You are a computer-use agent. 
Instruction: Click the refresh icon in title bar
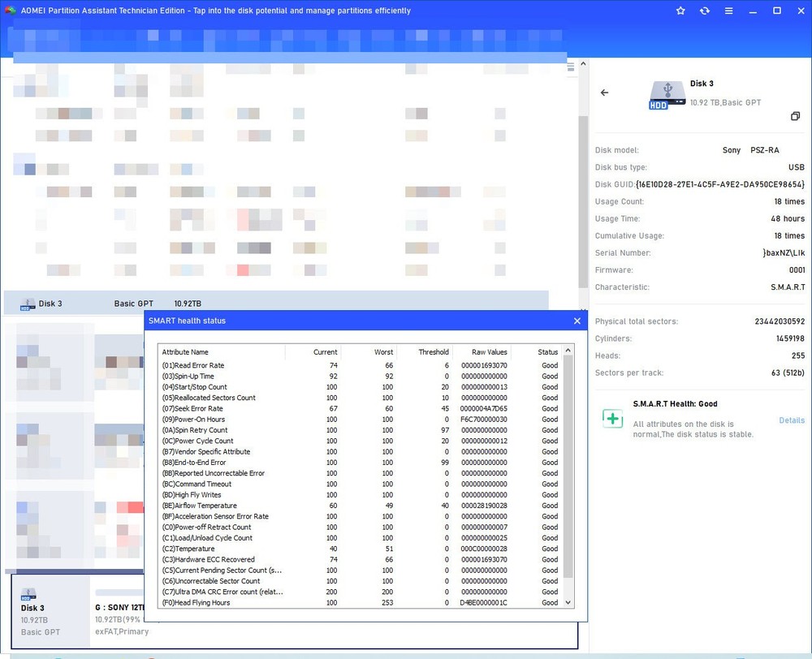tap(704, 11)
